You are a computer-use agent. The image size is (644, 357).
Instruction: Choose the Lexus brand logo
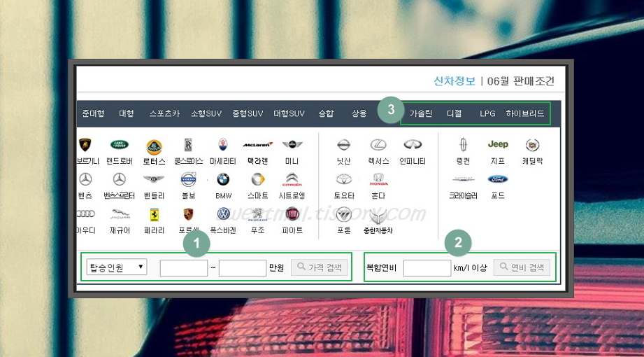click(x=378, y=144)
